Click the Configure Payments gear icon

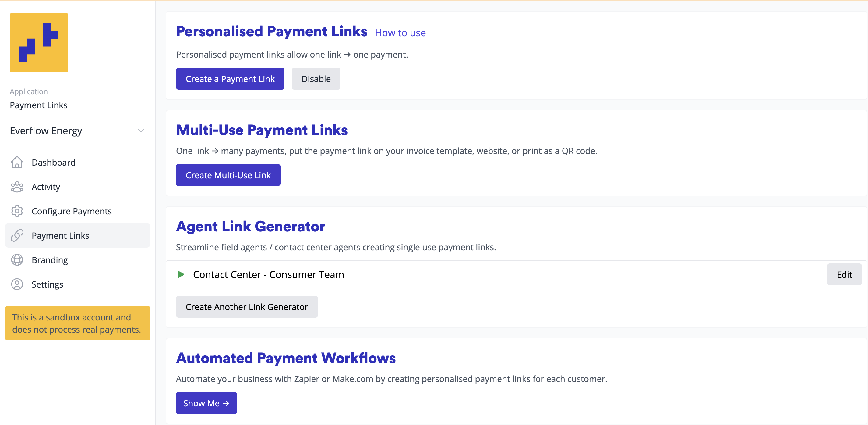click(17, 211)
